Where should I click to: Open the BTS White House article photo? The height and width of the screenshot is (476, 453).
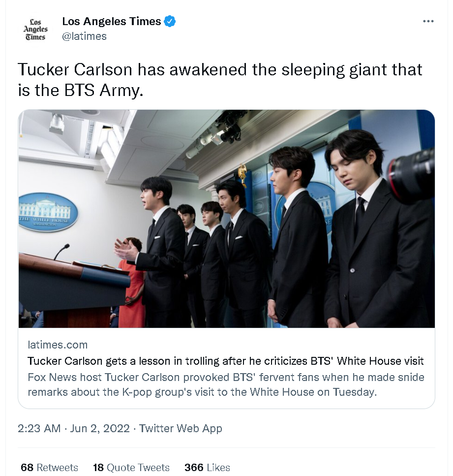[226, 218]
